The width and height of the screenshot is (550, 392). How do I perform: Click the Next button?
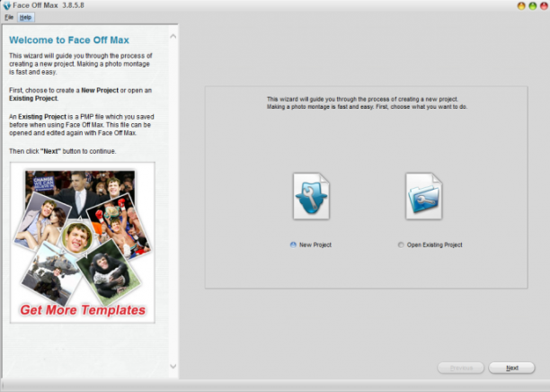[511, 368]
